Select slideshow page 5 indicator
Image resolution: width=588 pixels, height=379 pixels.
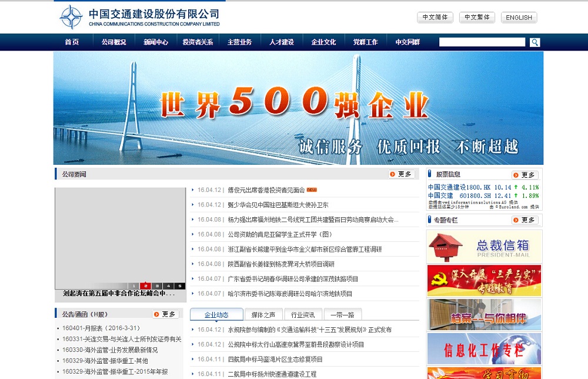[179, 286]
